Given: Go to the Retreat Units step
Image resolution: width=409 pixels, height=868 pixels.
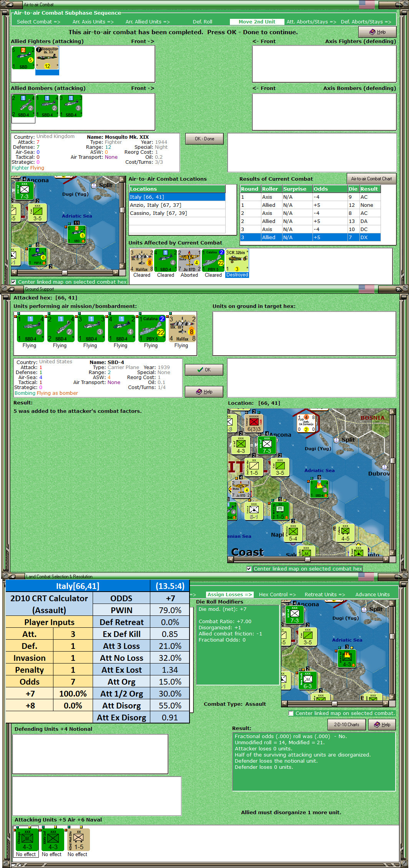Looking at the screenshot, I should [325, 594].
